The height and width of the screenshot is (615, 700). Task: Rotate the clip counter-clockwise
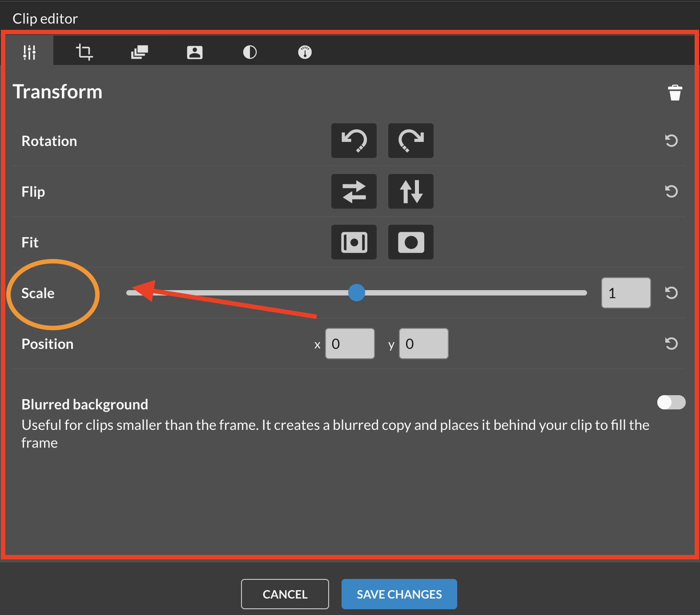click(354, 141)
